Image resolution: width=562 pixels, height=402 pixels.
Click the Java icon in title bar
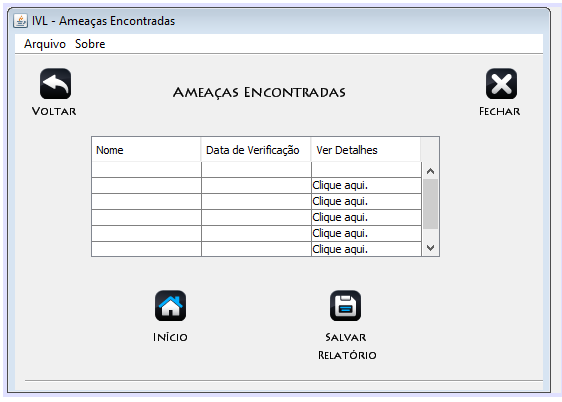click(20, 21)
